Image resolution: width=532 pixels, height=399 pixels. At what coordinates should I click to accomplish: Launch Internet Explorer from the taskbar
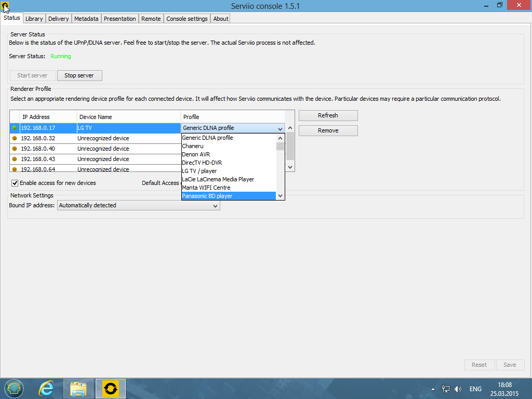click(46, 388)
